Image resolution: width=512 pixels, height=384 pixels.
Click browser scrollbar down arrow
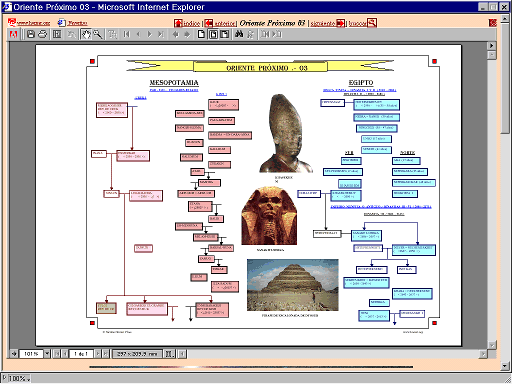click(505, 366)
